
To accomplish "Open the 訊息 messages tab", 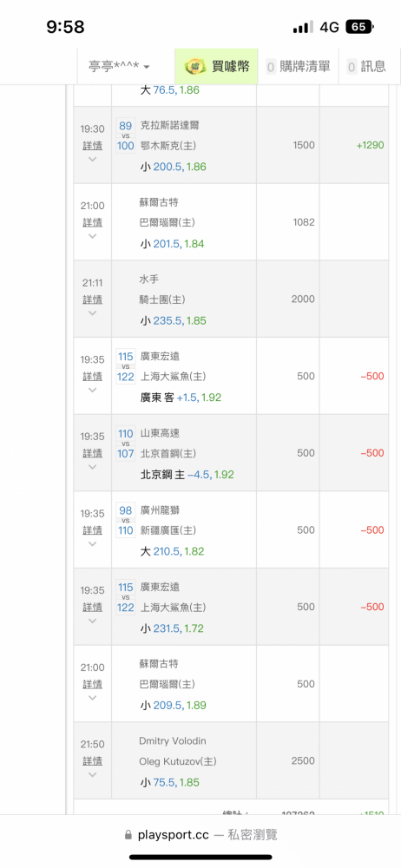I will click(x=366, y=67).
